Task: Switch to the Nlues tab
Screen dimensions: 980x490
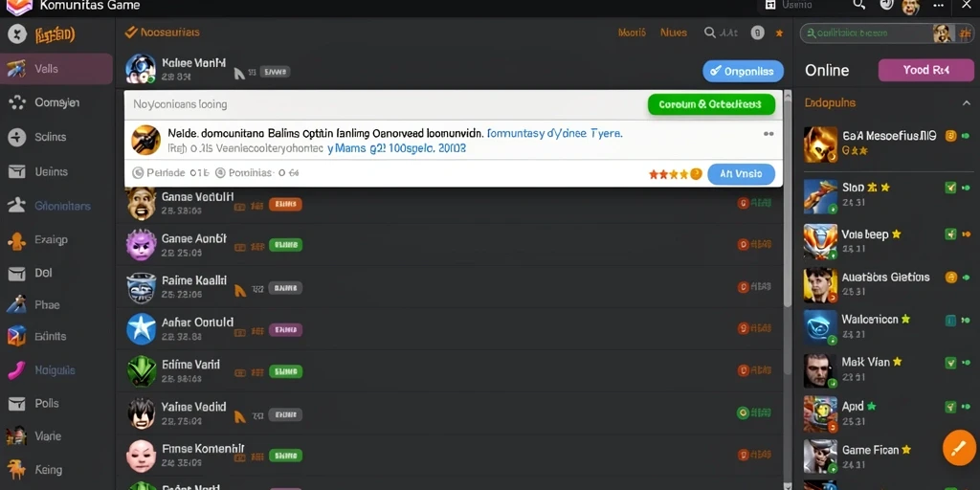Action: click(674, 33)
